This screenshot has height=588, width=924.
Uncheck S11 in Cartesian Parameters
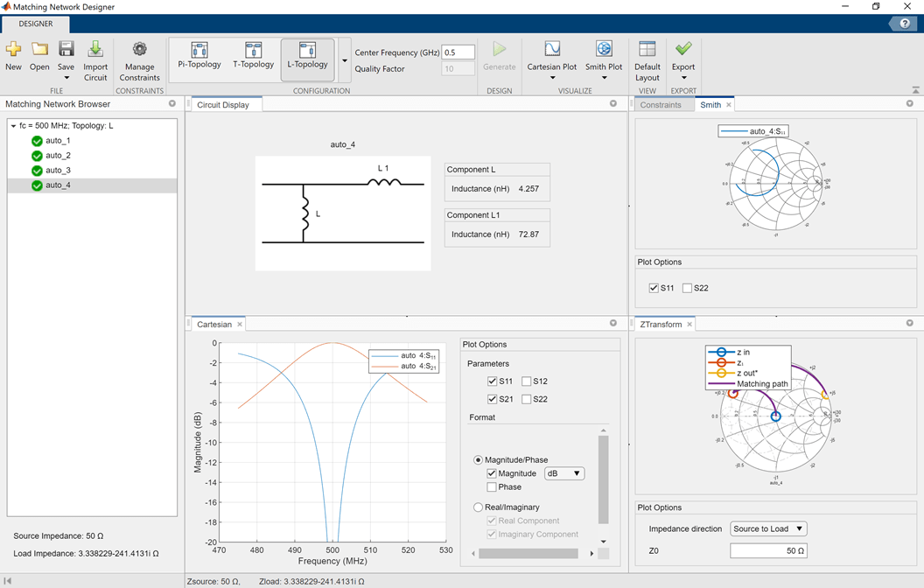(492, 381)
